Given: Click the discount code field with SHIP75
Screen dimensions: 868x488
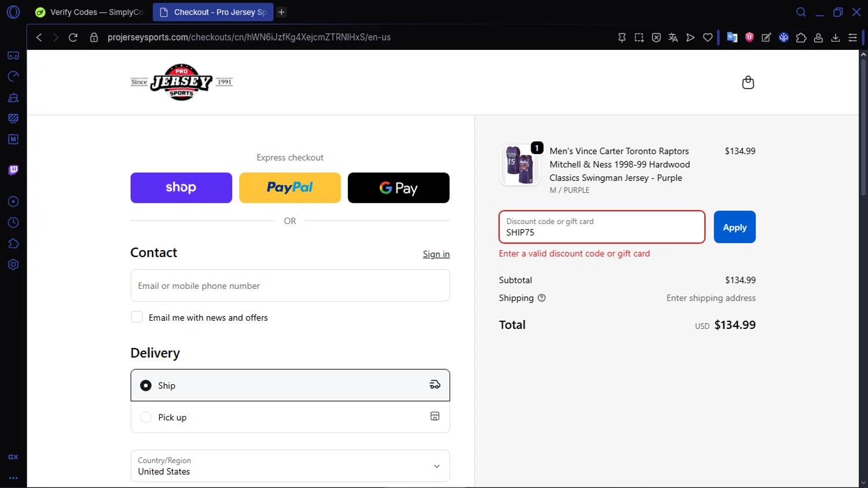Looking at the screenshot, I should point(602,227).
